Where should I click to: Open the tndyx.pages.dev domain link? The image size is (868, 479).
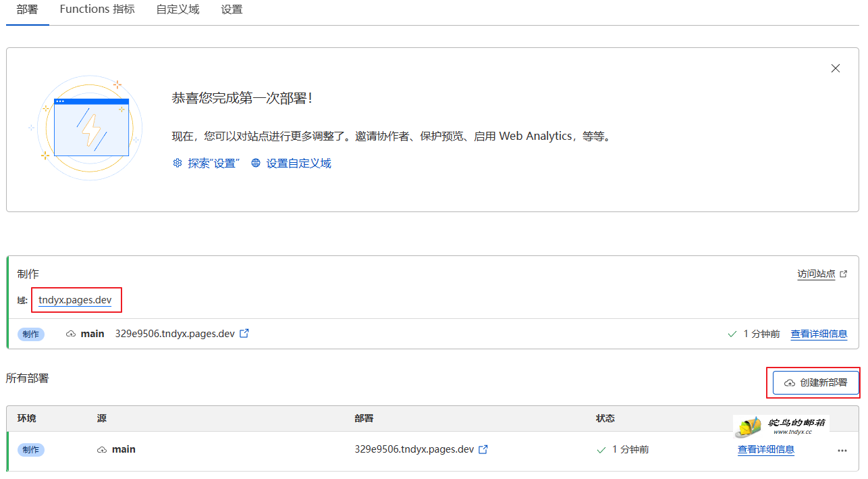[x=75, y=300]
